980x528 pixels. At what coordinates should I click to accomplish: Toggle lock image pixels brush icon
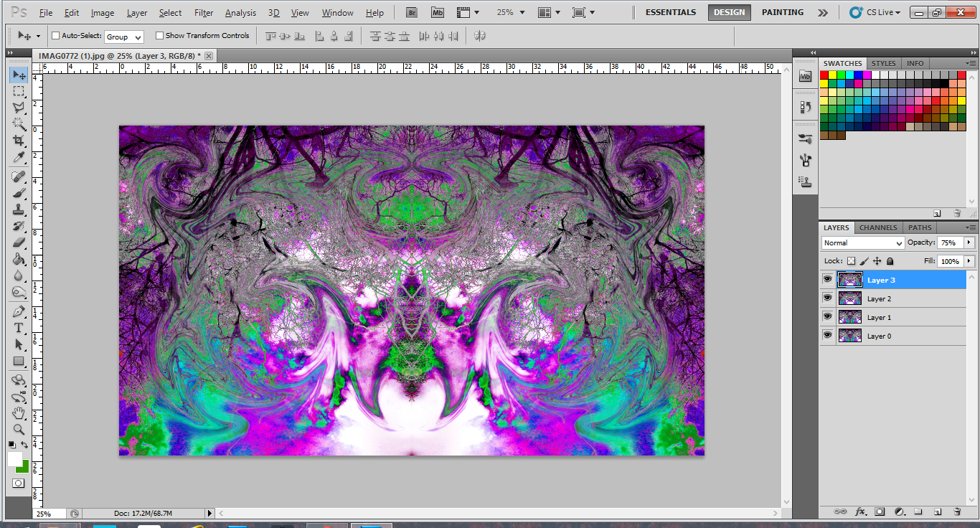864,262
